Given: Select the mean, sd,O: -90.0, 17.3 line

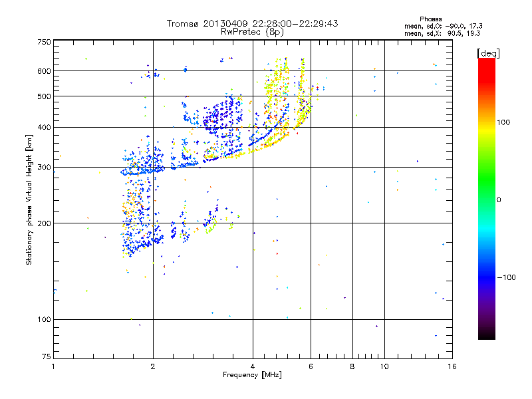Looking at the screenshot, I should [x=443, y=26].
